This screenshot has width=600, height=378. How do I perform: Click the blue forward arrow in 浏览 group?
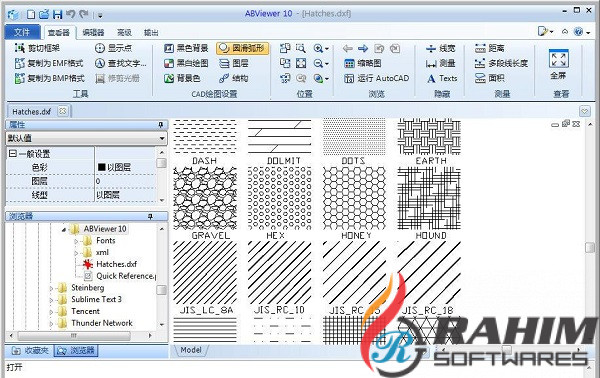[x=363, y=48]
